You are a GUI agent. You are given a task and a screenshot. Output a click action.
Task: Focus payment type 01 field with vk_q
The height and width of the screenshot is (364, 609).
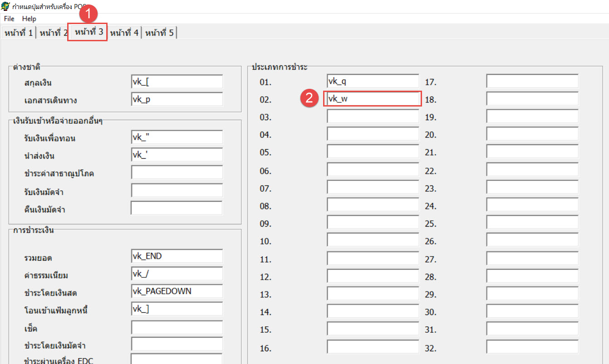tap(373, 81)
